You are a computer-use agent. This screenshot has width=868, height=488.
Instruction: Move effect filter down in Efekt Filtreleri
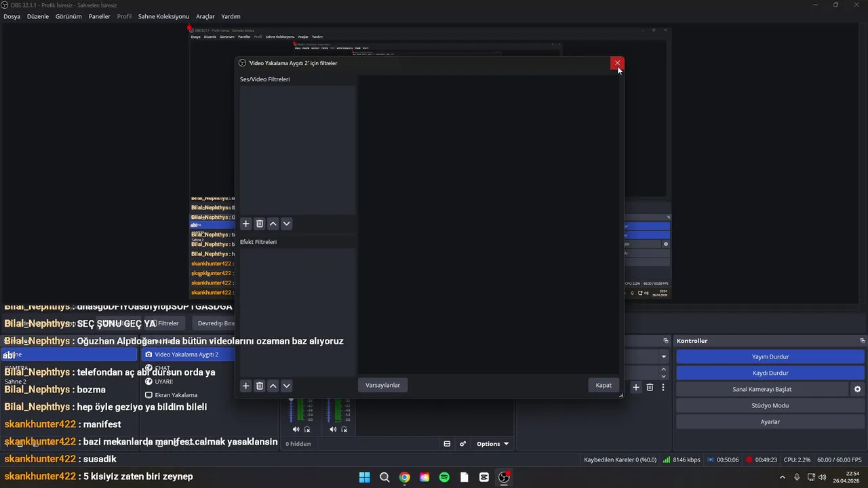pos(286,386)
